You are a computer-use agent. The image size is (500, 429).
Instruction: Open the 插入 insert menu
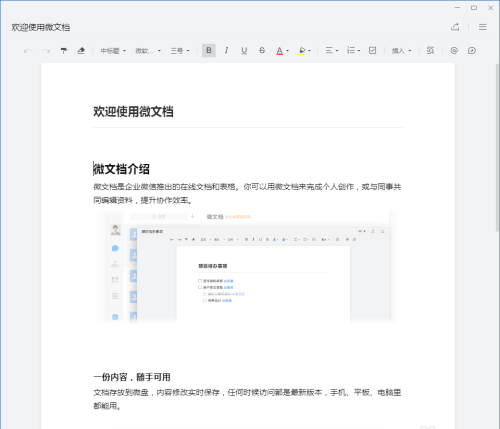[x=401, y=51]
